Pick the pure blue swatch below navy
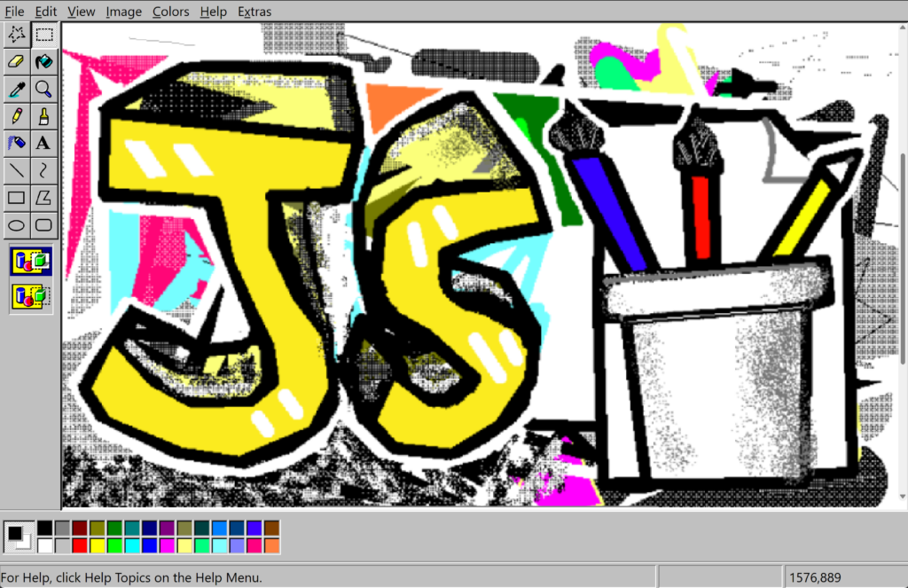Viewport: 908px width, 588px height. point(149,545)
